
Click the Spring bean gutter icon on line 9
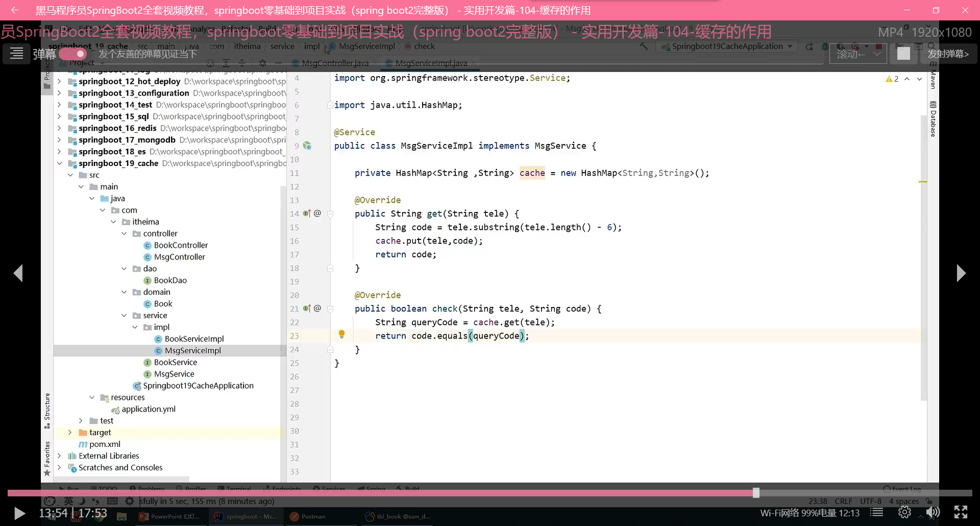tap(307, 146)
